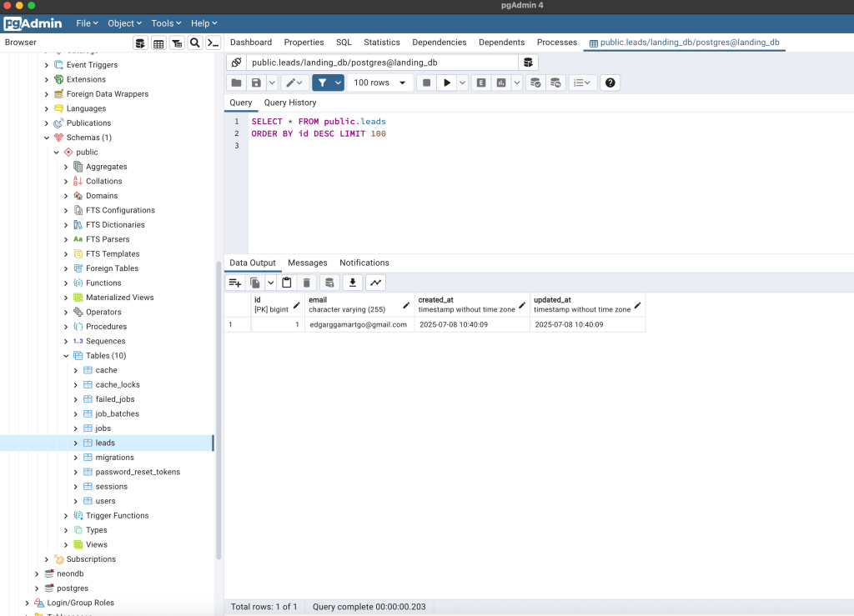854x616 pixels.
Task: Open the Graph Visualiser icon
Action: click(375, 283)
